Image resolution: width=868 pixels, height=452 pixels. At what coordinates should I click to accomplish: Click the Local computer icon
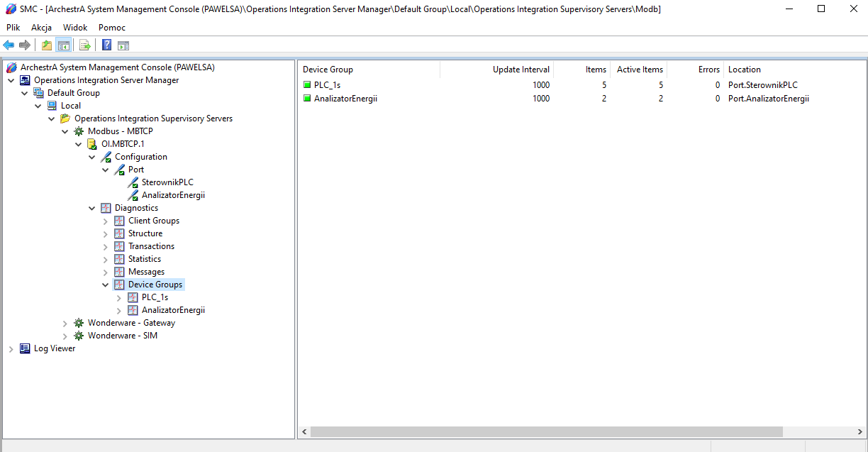pos(52,106)
